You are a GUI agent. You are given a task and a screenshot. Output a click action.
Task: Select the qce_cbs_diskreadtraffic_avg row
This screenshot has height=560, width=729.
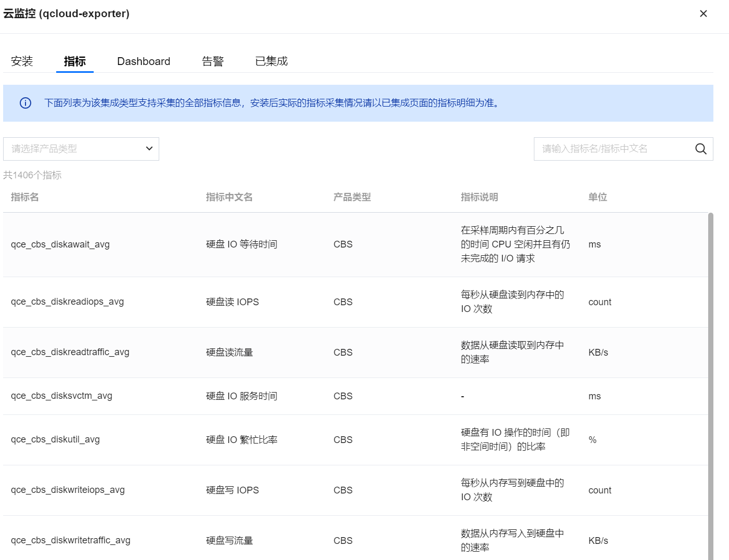pyautogui.click(x=70, y=352)
